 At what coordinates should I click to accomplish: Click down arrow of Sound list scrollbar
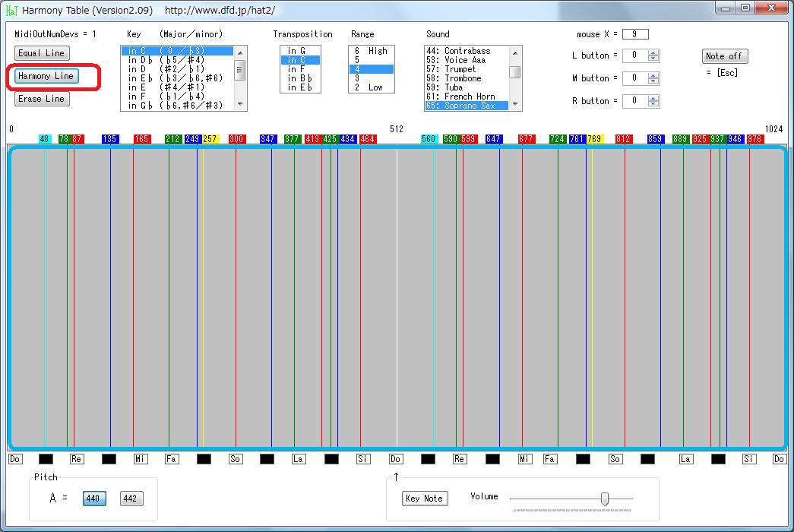click(515, 104)
